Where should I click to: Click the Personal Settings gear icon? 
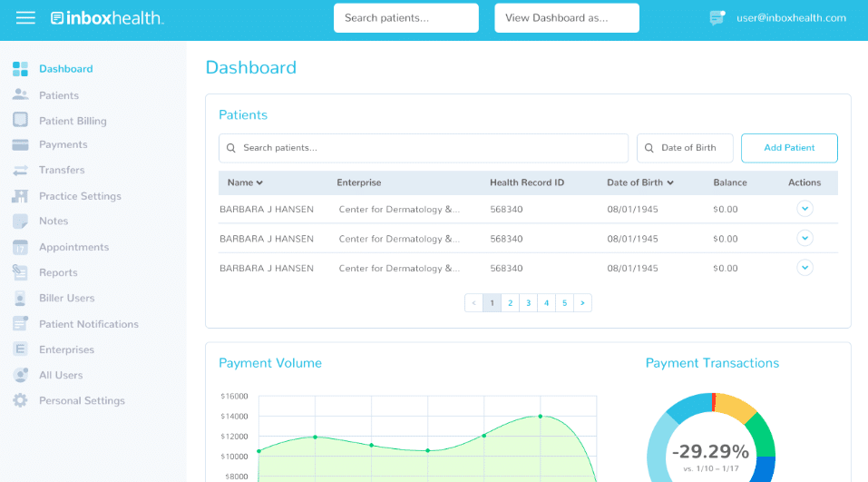[x=20, y=400]
